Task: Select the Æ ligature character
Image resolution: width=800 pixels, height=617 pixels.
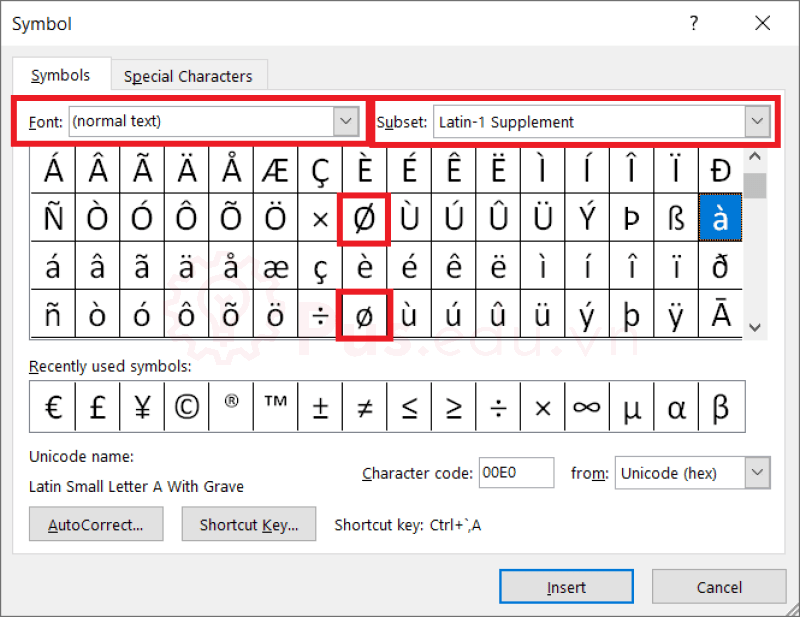Action: click(x=276, y=171)
